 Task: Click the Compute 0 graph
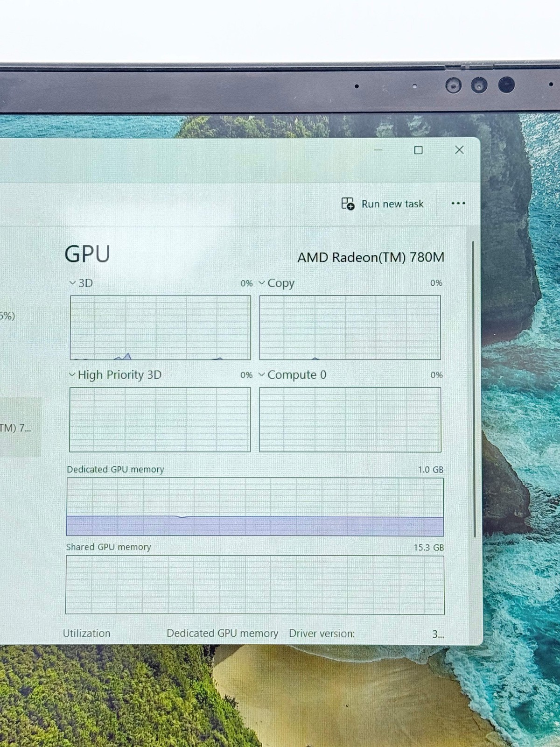350,420
